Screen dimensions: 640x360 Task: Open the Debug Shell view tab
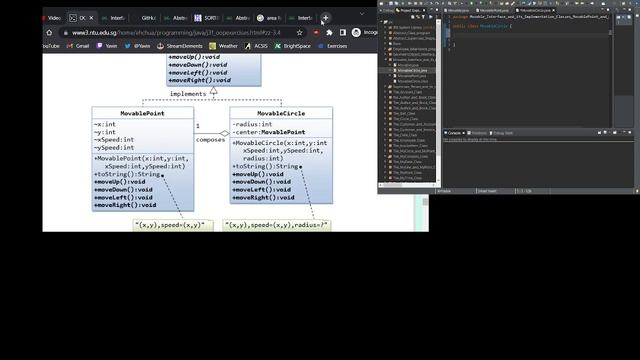pos(501,133)
